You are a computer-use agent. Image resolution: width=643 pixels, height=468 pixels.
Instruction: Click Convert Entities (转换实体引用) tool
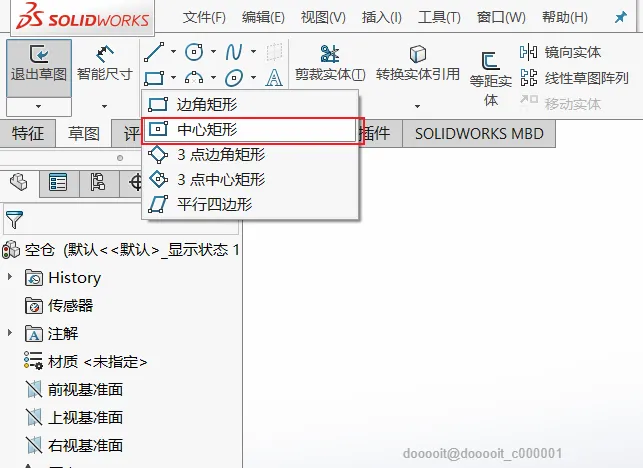pos(417,63)
